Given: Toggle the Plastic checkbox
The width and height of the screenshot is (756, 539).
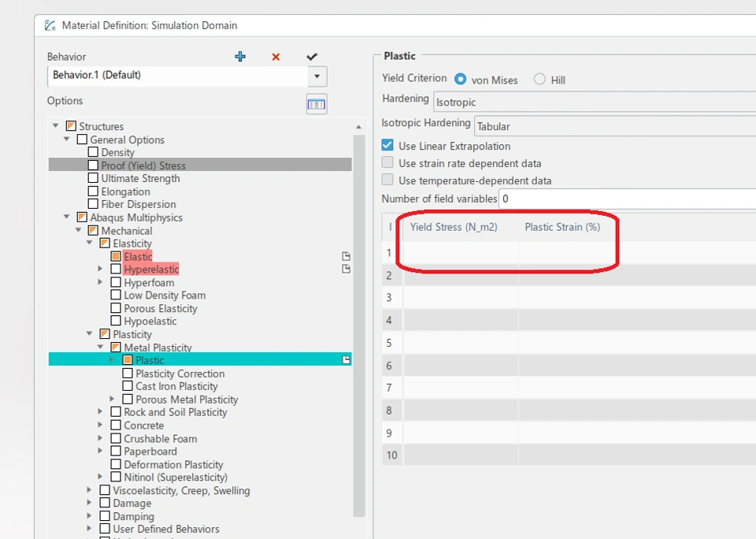Looking at the screenshot, I should click(x=128, y=360).
